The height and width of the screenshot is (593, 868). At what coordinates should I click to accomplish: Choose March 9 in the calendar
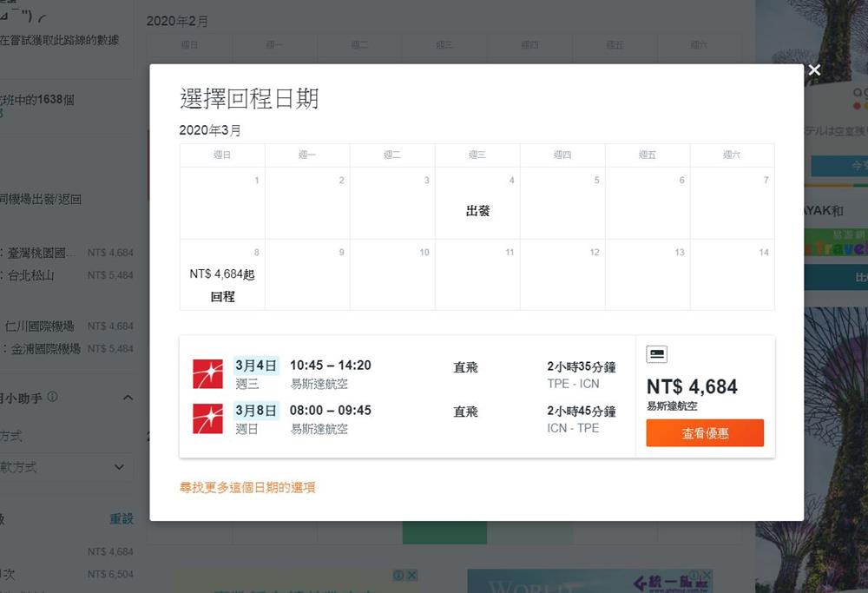[307, 274]
